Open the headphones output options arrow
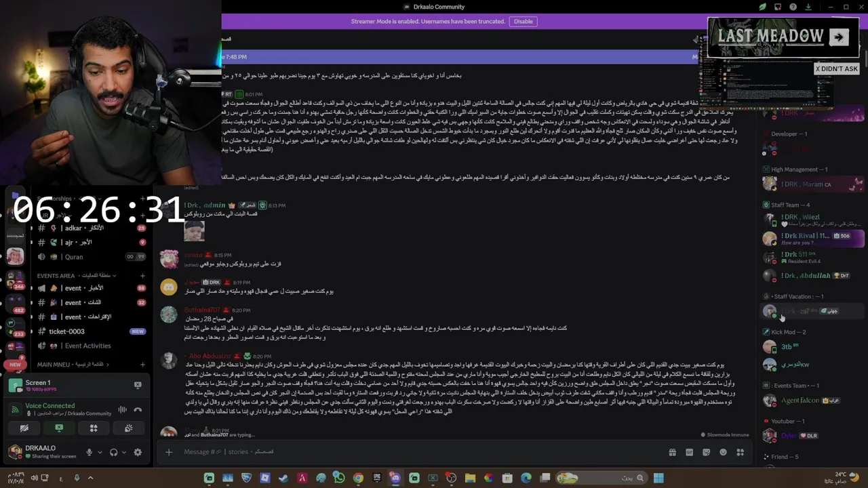This screenshot has height=488, width=868. tap(124, 452)
